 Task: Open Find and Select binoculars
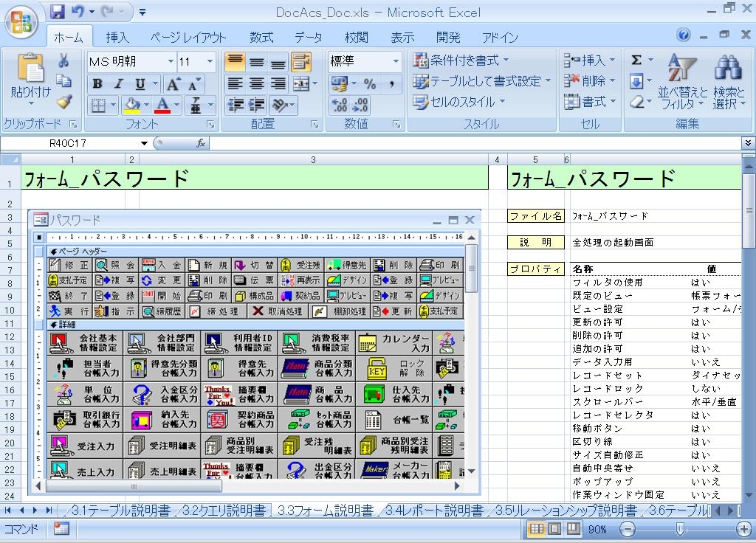727,82
